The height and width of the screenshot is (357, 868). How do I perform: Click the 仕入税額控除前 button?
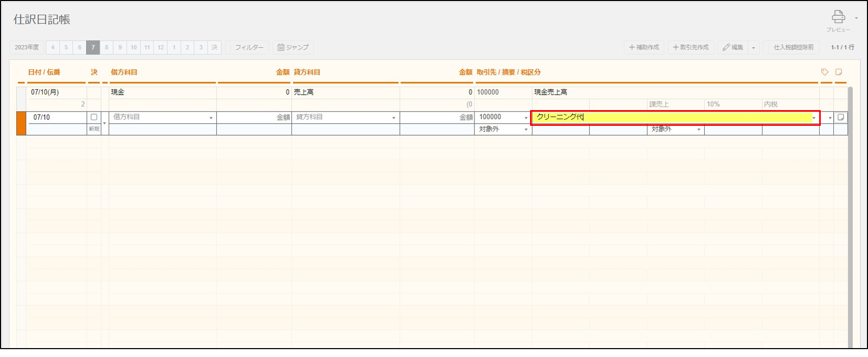click(793, 47)
